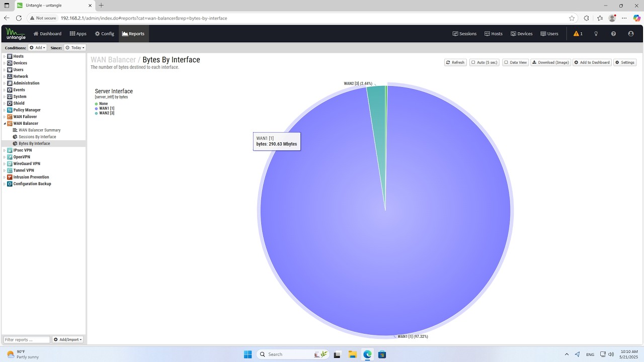
Task: Open the Apps tab
Action: coord(78,34)
